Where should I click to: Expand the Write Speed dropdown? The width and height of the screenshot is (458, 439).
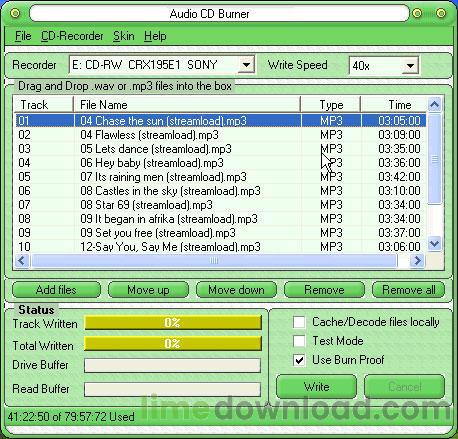tap(410, 66)
